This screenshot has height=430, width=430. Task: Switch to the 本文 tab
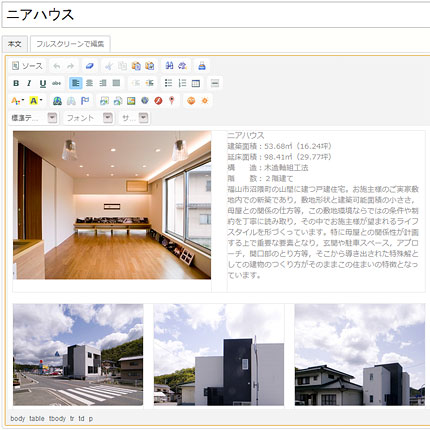pos(15,44)
